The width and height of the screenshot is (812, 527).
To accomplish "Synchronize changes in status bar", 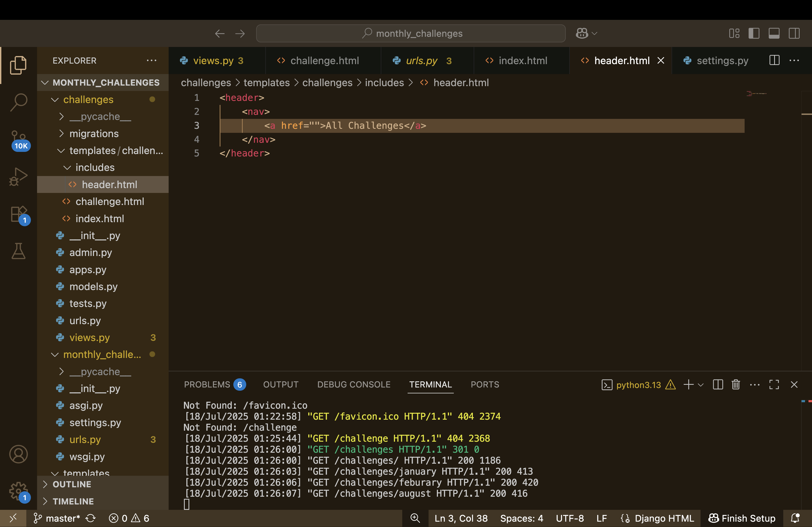I will pos(90,518).
